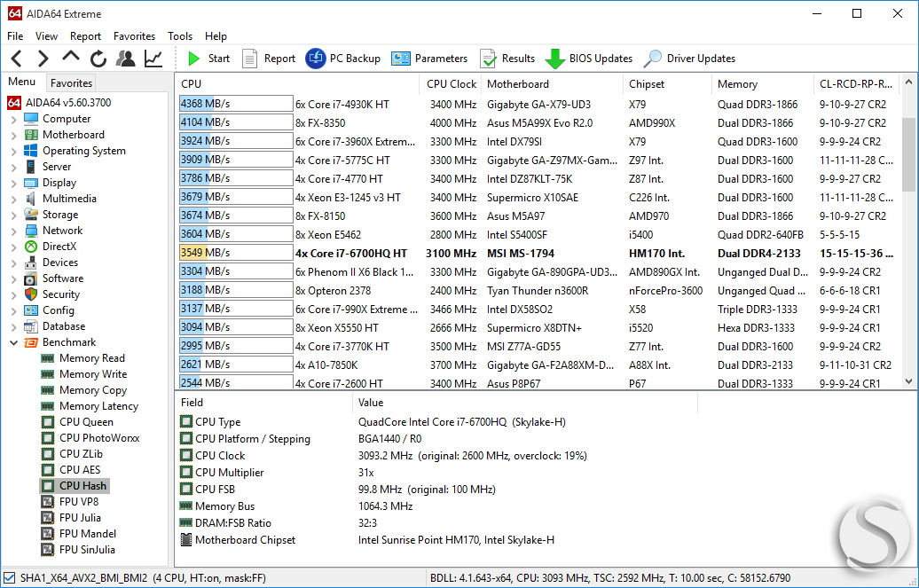The image size is (919, 588).
Task: Open the Memory Copy benchmark
Action: [x=83, y=390]
